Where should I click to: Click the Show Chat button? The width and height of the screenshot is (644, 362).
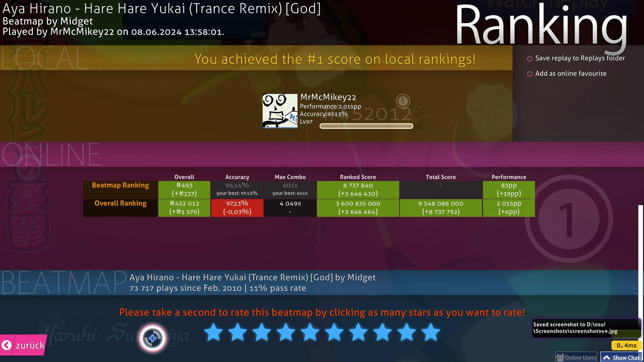(621, 357)
